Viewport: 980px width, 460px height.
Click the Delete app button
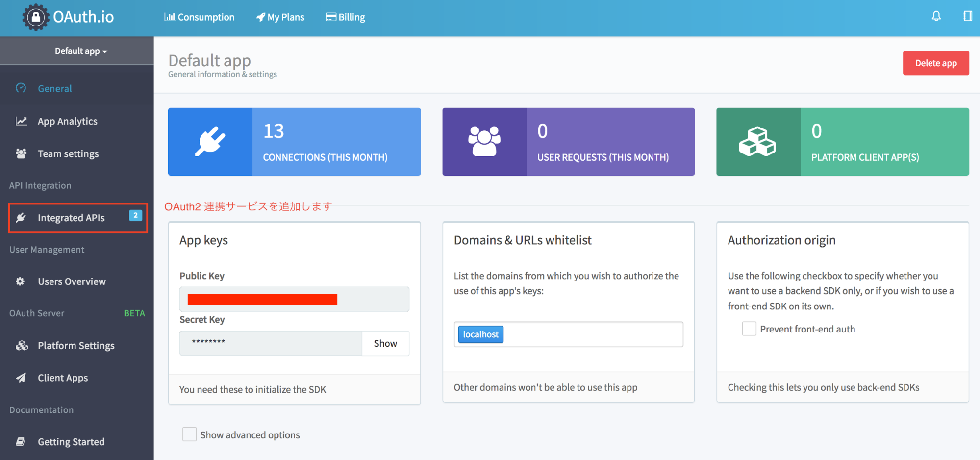pos(936,63)
